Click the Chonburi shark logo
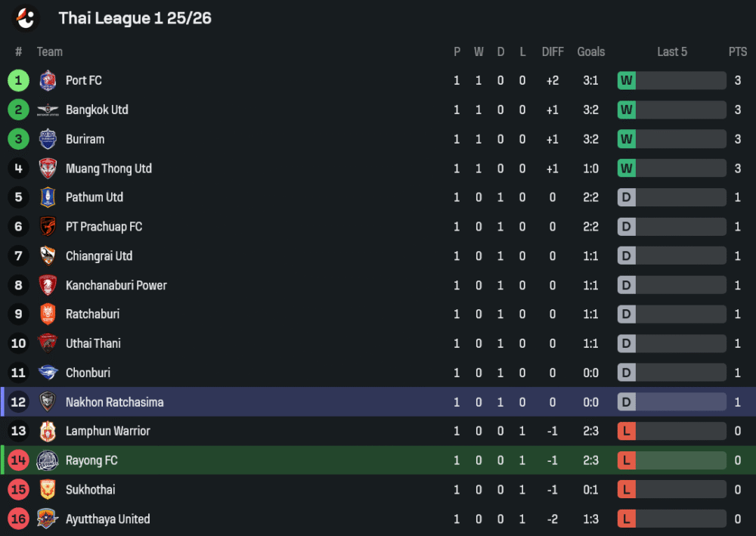 click(48, 373)
